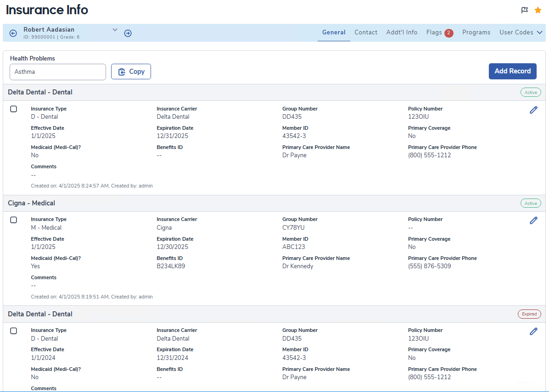Click the effective date 1/1/2024
This screenshot has height=392, width=549.
pyautogui.click(x=43, y=358)
